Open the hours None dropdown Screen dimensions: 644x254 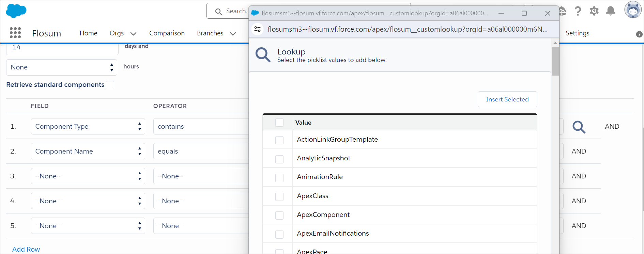point(62,67)
